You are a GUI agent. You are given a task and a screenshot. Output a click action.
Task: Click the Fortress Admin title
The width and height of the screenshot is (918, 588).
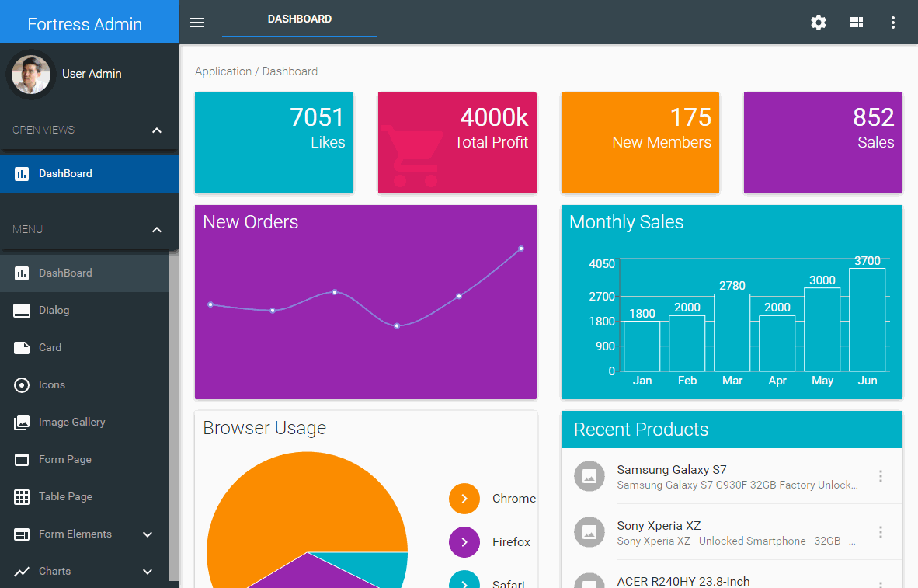click(x=85, y=24)
